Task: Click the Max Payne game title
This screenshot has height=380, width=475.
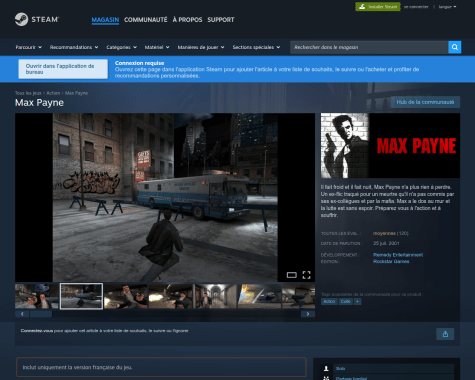Action: 39,103
